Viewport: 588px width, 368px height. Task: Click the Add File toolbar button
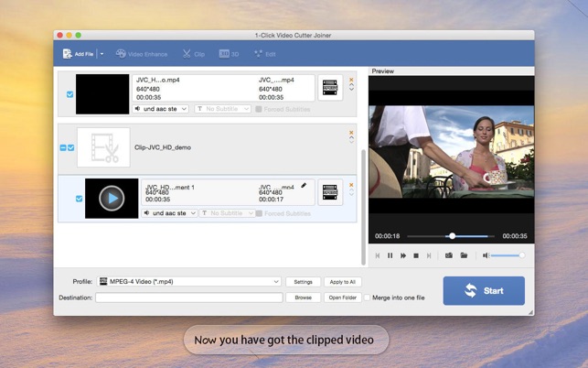78,54
